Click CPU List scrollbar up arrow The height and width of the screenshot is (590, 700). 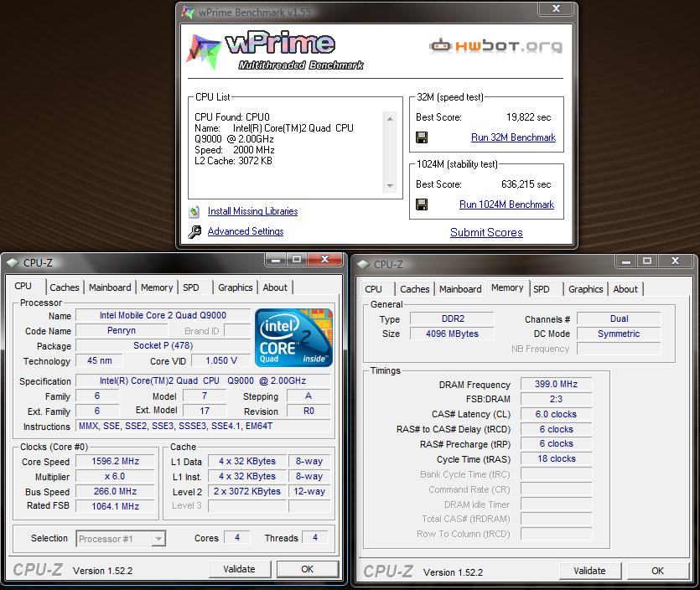coord(390,119)
